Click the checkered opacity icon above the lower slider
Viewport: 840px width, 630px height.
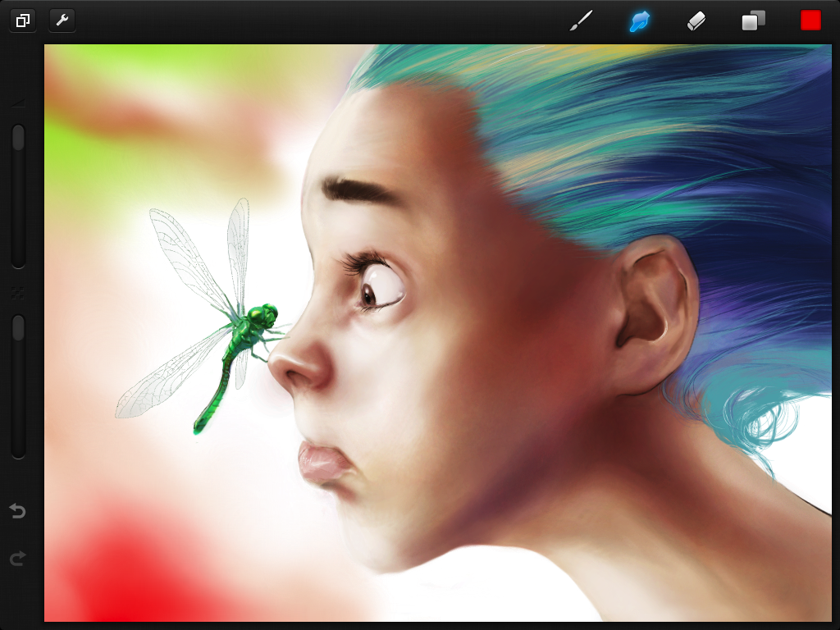[18, 291]
